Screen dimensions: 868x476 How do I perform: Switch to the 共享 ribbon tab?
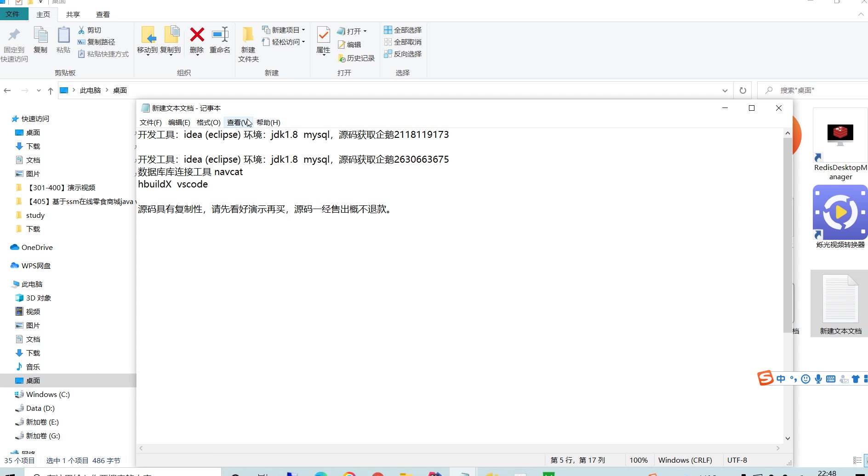click(73, 14)
